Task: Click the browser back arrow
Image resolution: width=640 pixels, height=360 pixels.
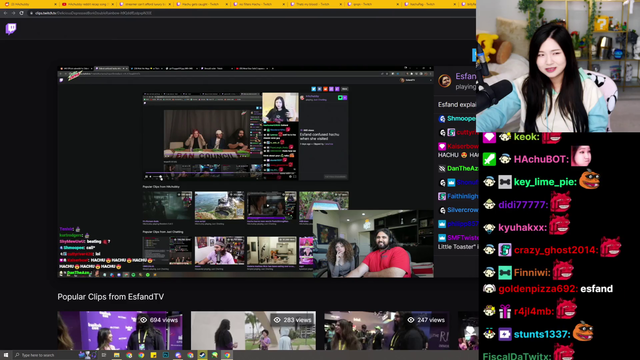Action: point(5,13)
